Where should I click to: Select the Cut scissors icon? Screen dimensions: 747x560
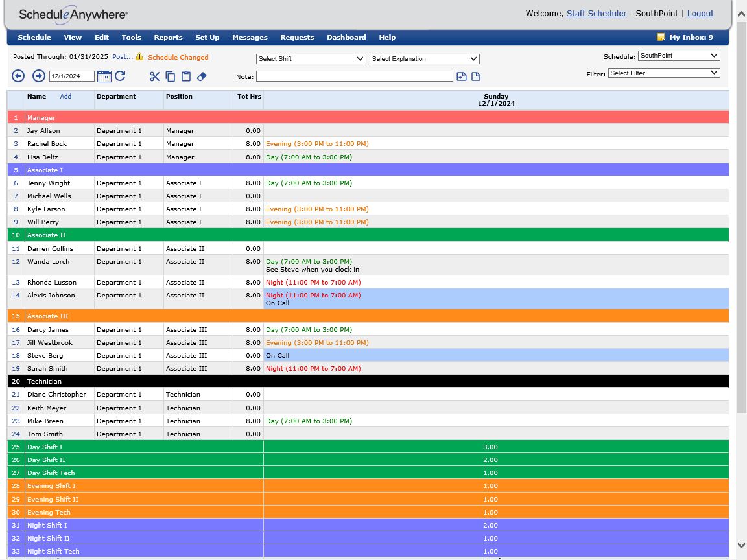(x=154, y=76)
